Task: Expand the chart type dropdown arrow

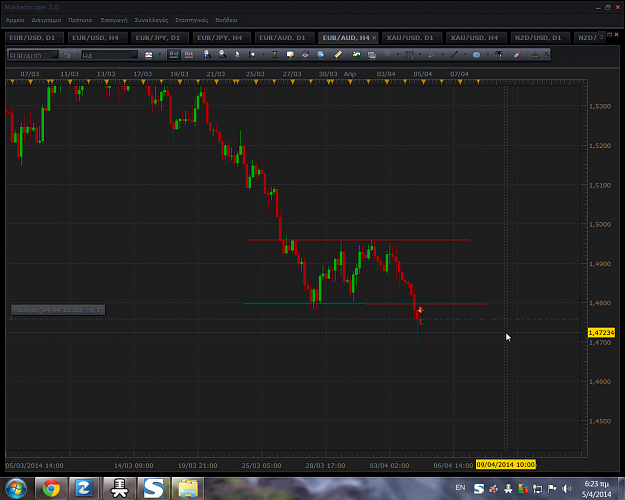Action: coord(159,55)
